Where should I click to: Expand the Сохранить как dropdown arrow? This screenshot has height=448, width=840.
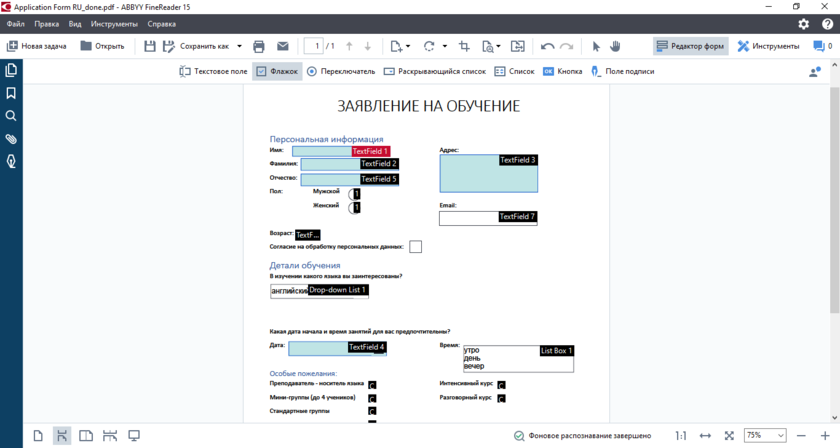click(239, 46)
